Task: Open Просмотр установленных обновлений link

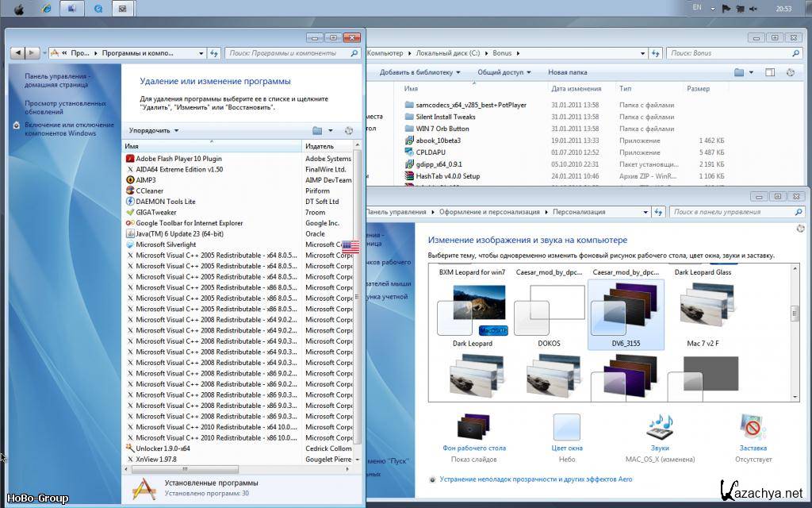Action: pyautogui.click(x=65, y=107)
